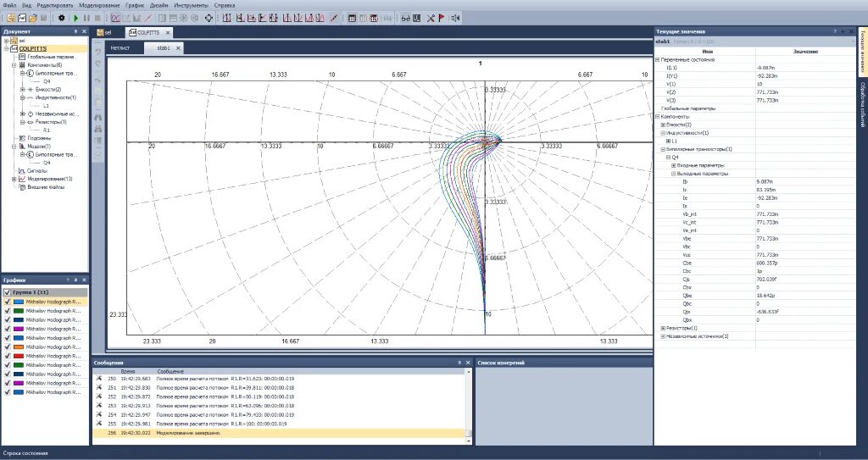
Task: Open the Моделирование menu
Action: tap(99, 5)
